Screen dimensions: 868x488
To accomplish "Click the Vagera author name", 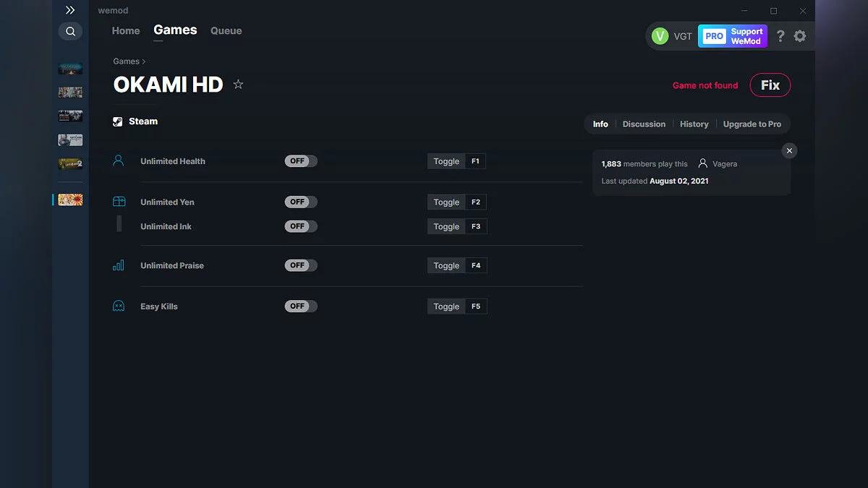I will coord(725,164).
